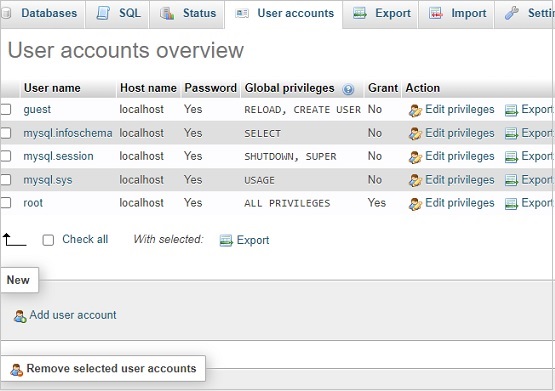The height and width of the screenshot is (391, 555).
Task: Open the Status tab
Action: coord(187,13)
